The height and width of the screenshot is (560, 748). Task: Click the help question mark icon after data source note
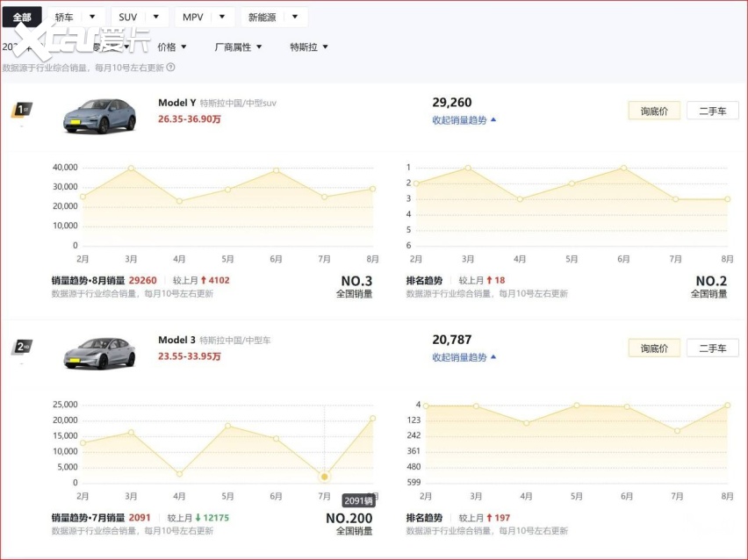point(171,68)
